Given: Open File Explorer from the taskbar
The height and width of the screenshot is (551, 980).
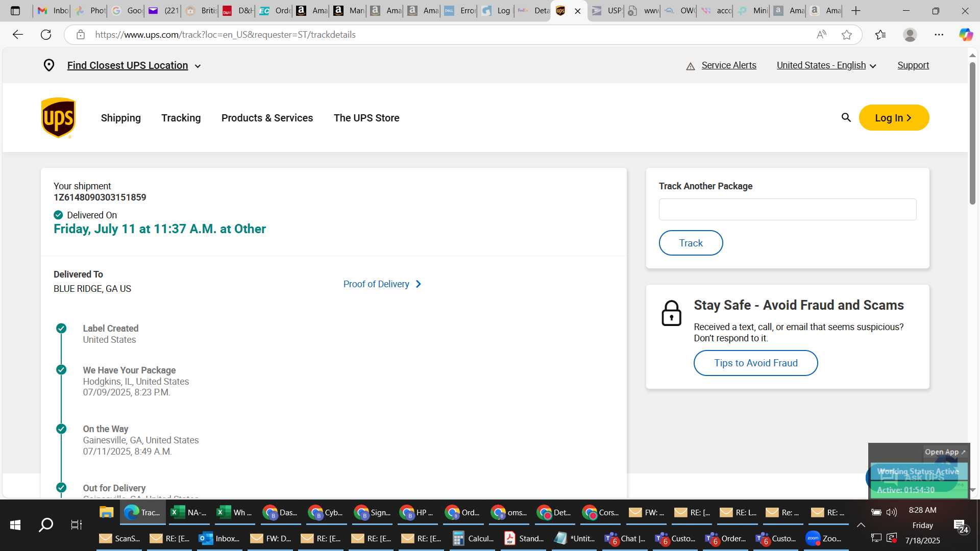Looking at the screenshot, I should [x=106, y=513].
